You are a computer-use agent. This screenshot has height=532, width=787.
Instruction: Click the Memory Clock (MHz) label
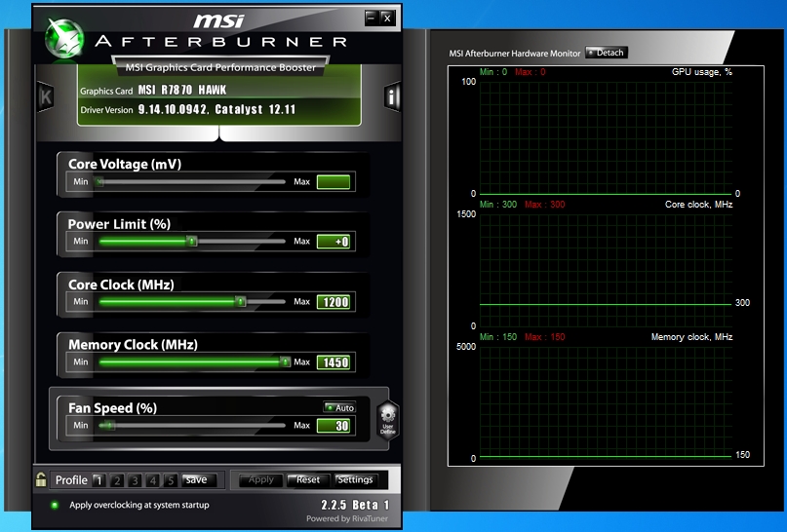point(133,345)
